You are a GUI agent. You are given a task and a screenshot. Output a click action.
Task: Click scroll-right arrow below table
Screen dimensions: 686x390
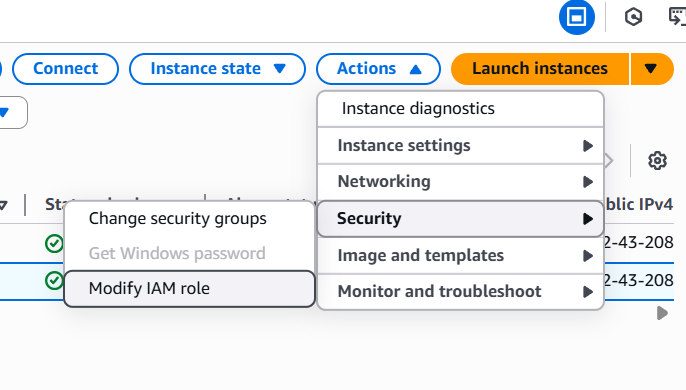pyautogui.click(x=662, y=313)
